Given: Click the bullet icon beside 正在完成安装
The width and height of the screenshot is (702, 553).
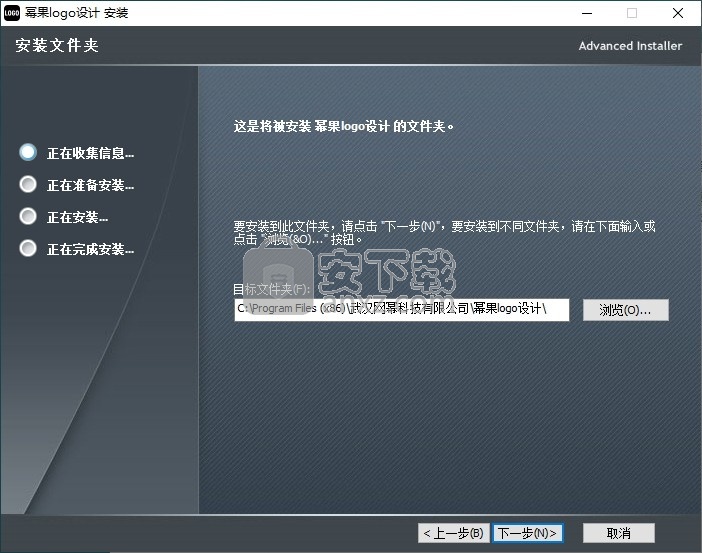Looking at the screenshot, I should pos(28,249).
